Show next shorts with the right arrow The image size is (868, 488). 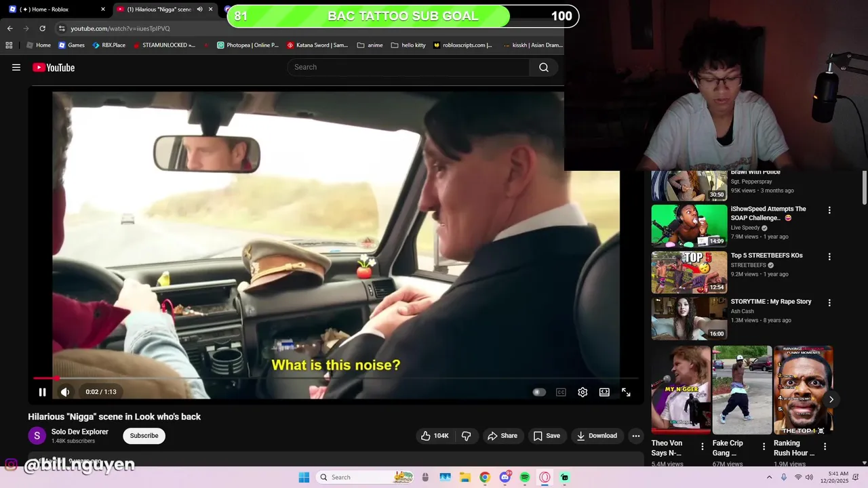click(x=831, y=399)
